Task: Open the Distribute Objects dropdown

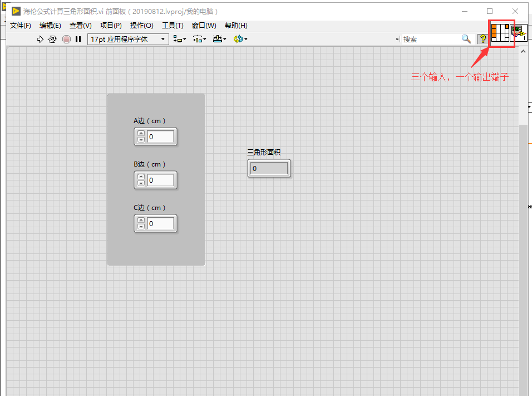Action: click(200, 39)
